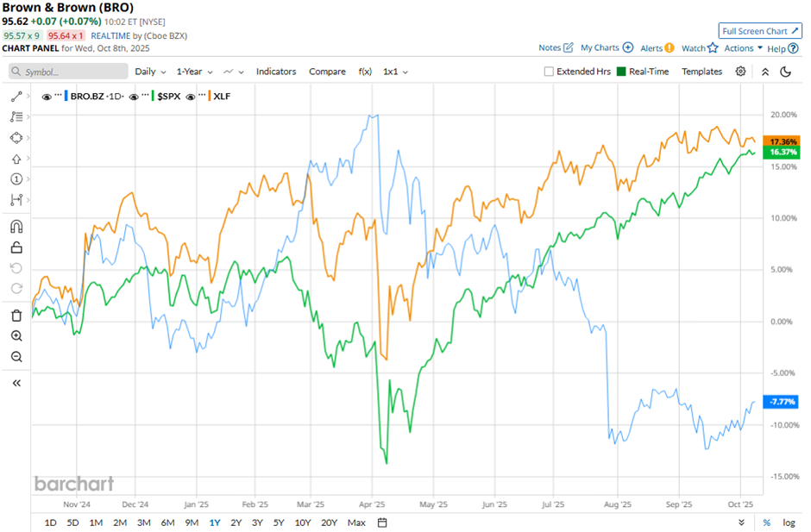
Task: Click the -7.77% BRO value label
Action: [782, 402]
